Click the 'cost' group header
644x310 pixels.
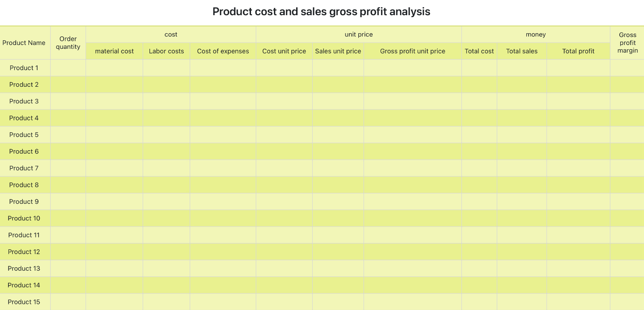pos(171,35)
